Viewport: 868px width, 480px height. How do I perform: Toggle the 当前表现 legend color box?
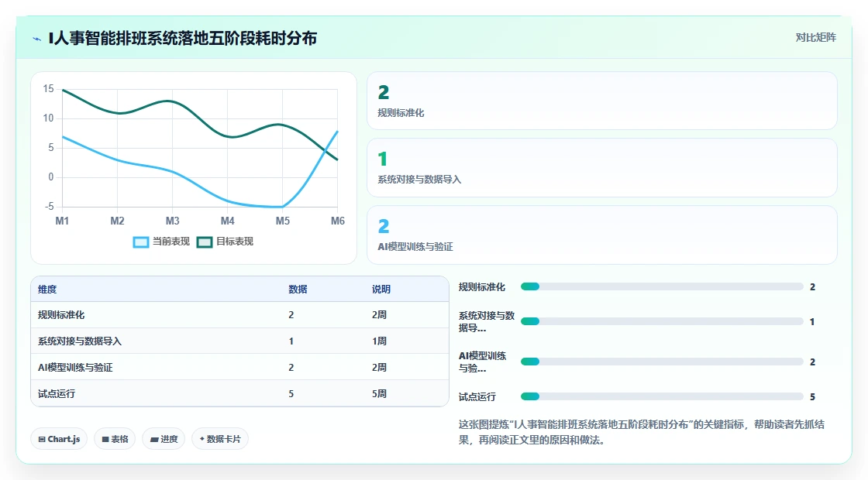click(141, 242)
